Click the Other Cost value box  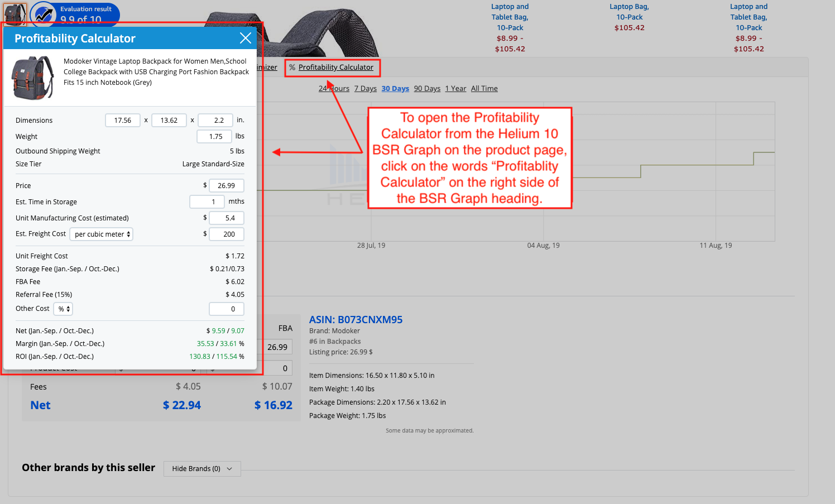226,308
